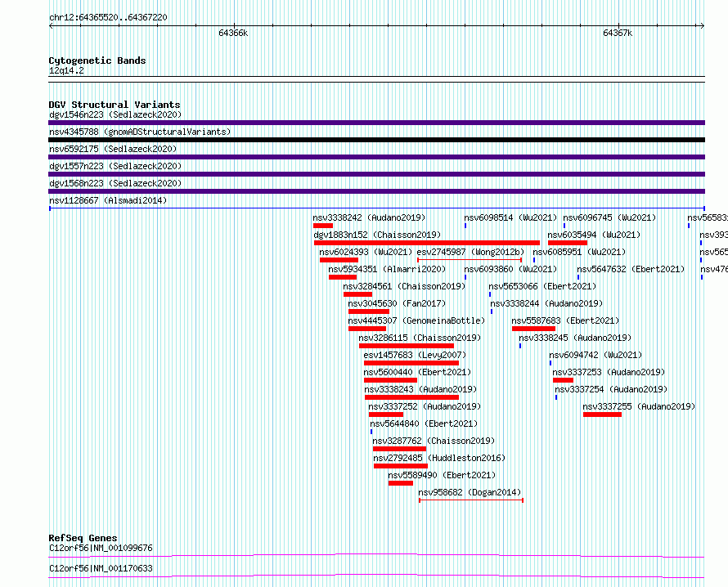
Task: Click the 64366k ruler marker
Action: click(233, 33)
